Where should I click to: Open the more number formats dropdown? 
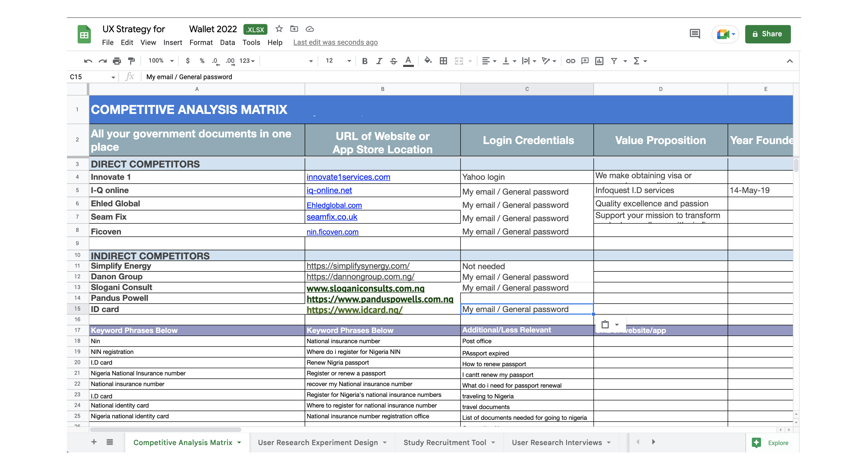247,61
